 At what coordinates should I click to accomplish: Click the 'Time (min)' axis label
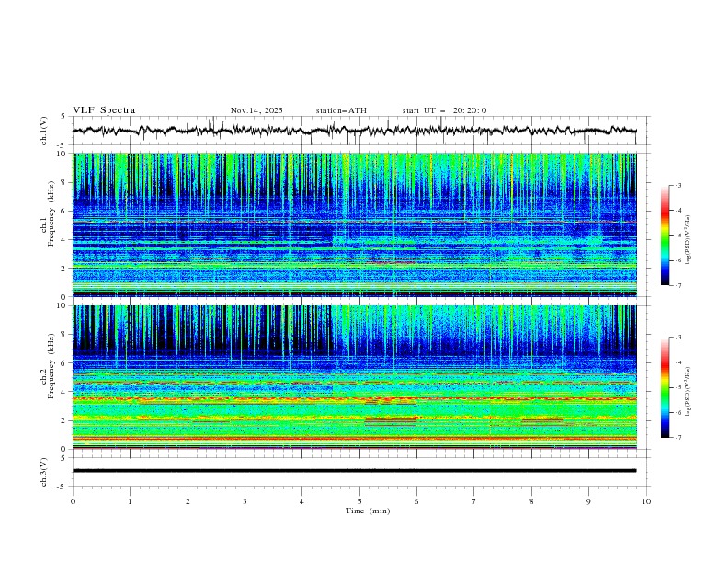(368, 511)
